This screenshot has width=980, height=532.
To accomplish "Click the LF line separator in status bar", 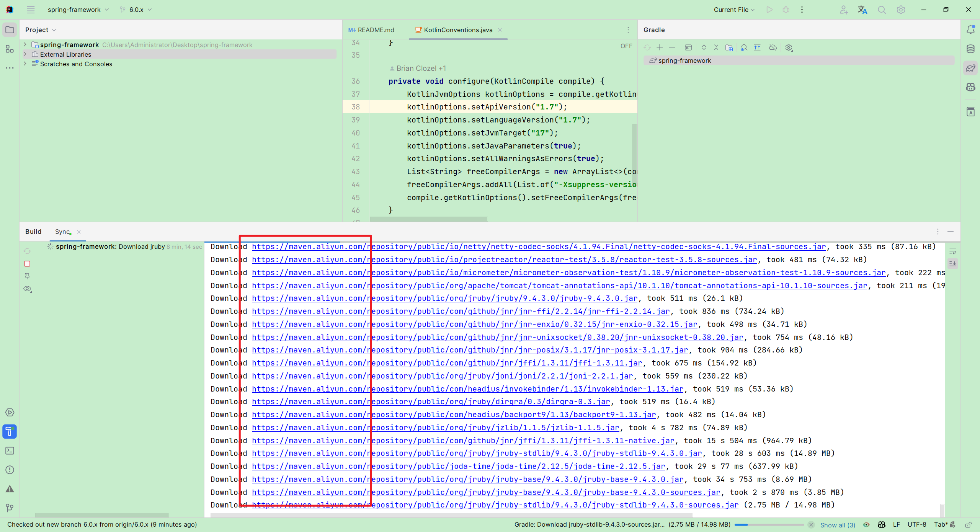I will (x=896, y=525).
